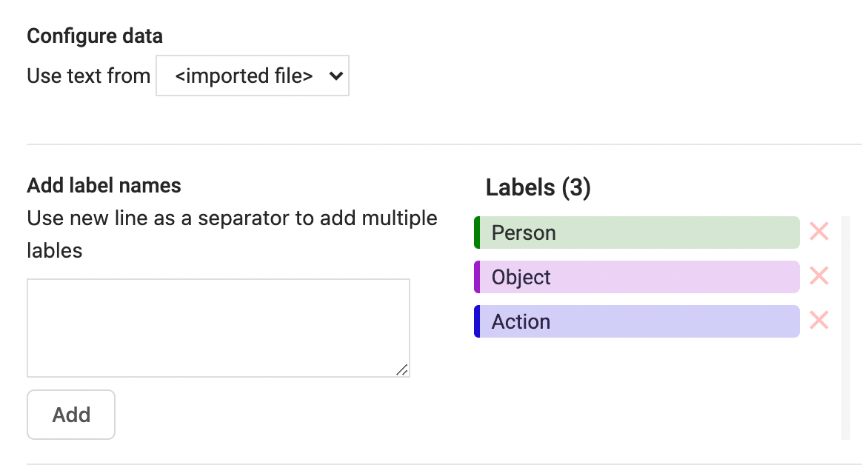
Task: Select the Action label chip
Action: (637, 321)
